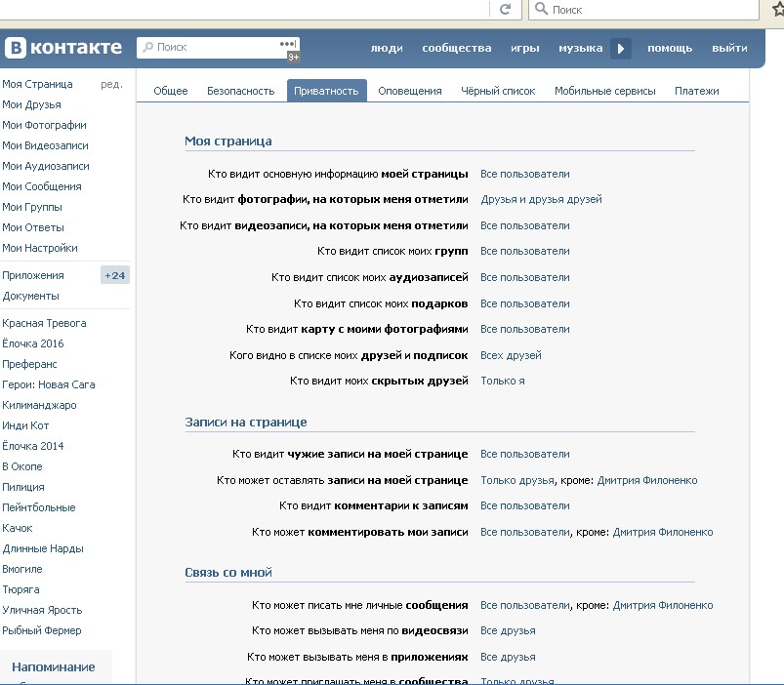Image resolution: width=784 pixels, height=685 pixels.
Task: Click the magnifier icon in the browser search box
Action: 540,9
